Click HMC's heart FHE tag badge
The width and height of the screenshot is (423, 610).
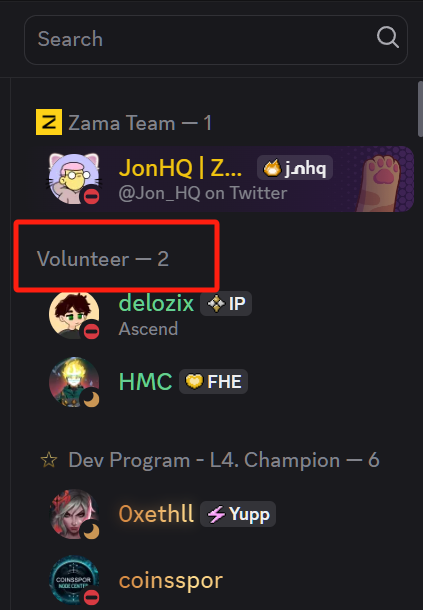point(213,381)
